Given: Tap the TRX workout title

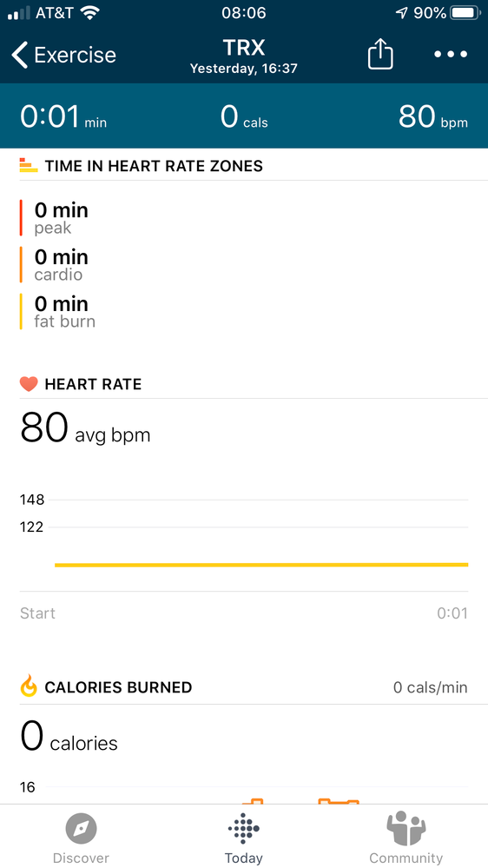Looking at the screenshot, I should click(x=244, y=48).
